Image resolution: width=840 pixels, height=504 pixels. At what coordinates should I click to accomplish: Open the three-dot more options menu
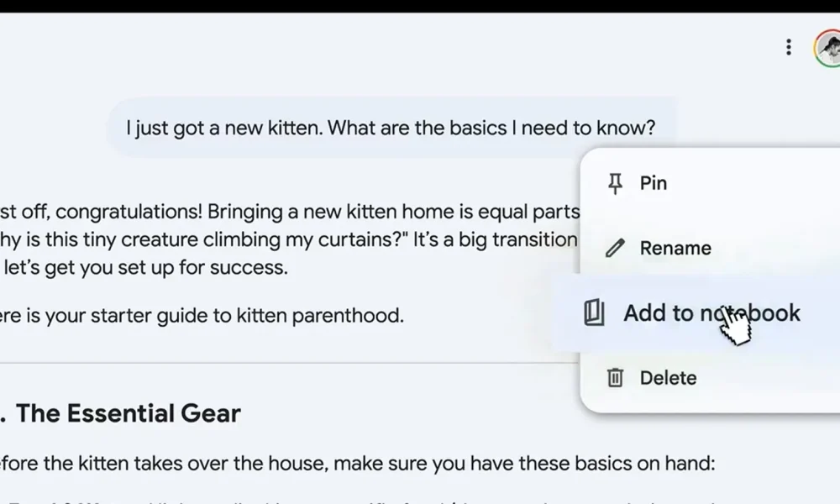(x=788, y=47)
